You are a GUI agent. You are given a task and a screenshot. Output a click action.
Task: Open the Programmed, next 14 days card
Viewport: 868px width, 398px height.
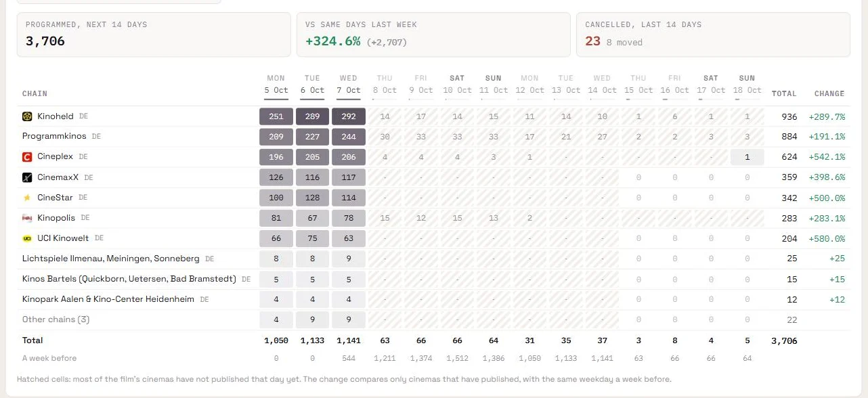point(154,35)
